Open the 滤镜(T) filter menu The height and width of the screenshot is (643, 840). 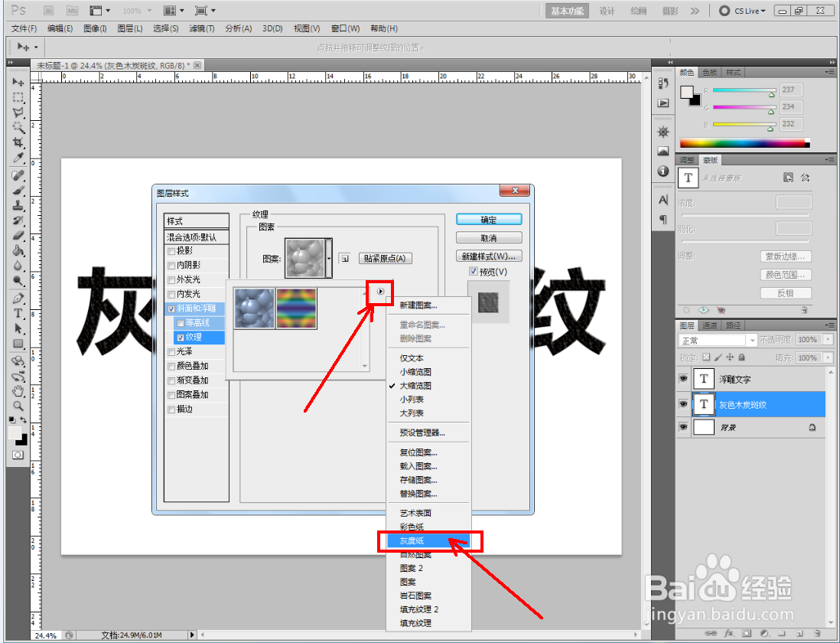pyautogui.click(x=201, y=28)
